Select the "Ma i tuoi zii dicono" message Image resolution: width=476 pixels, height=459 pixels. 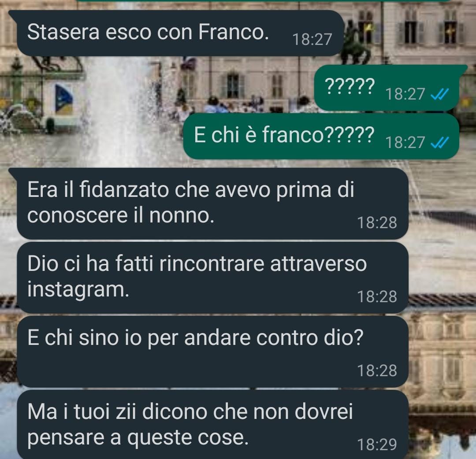click(x=212, y=425)
